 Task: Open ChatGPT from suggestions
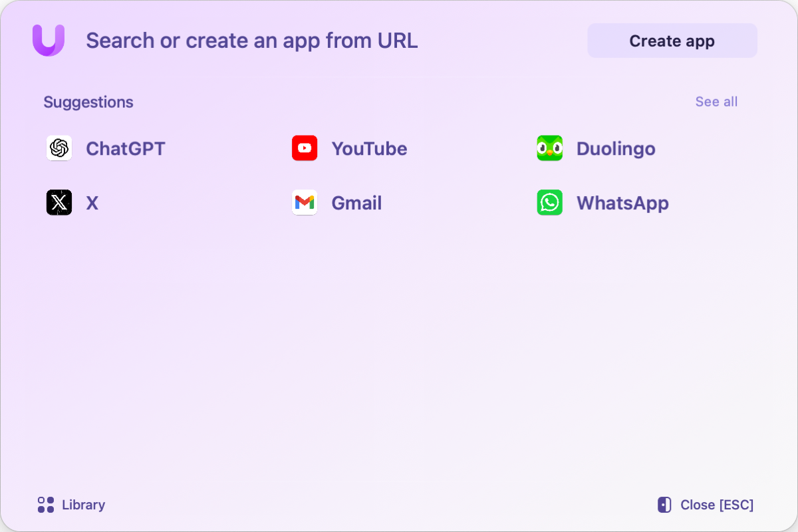point(59,148)
